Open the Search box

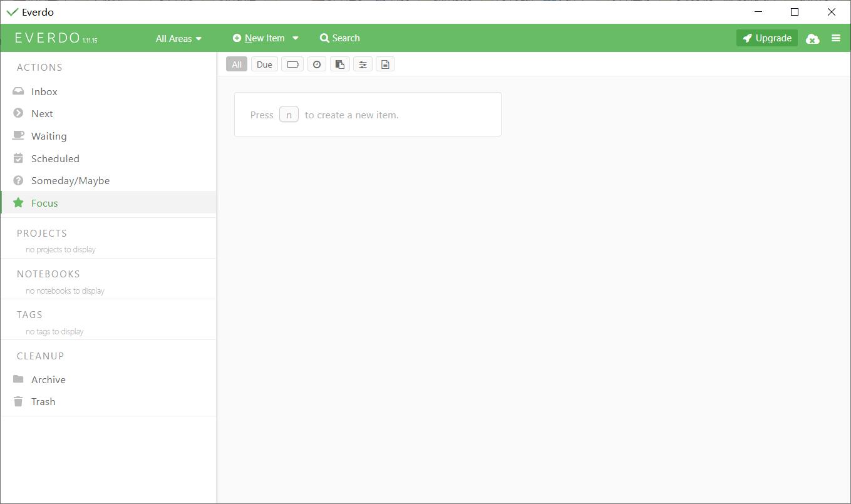340,38
